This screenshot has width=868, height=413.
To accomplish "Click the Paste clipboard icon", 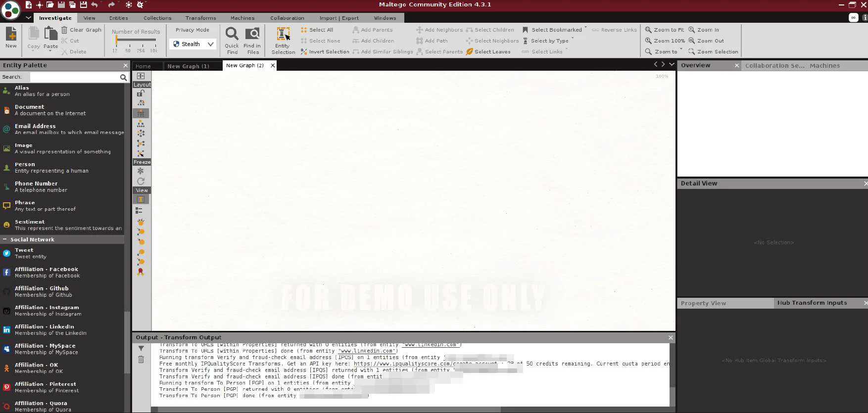I will pyautogui.click(x=50, y=34).
